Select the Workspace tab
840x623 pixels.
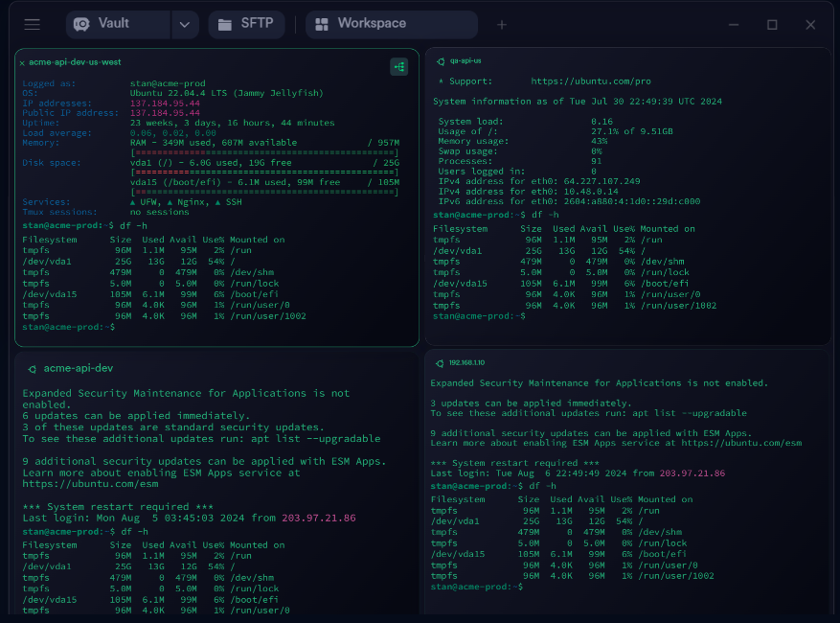[x=391, y=24]
